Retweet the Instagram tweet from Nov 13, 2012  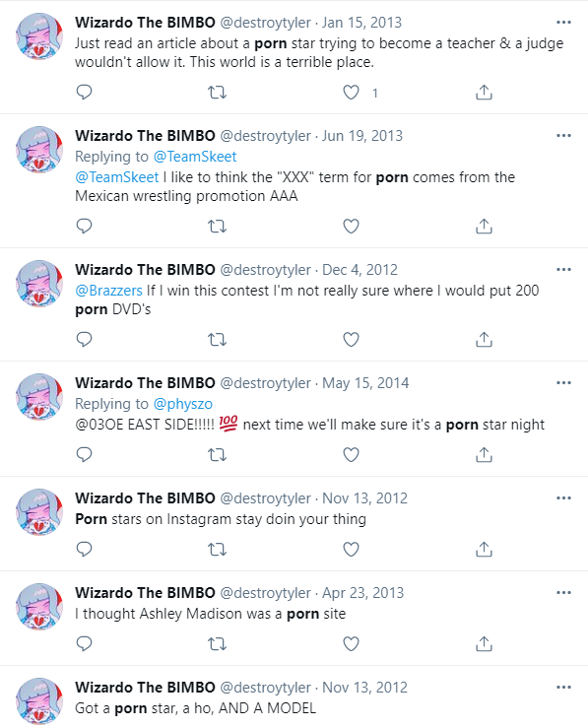click(217, 550)
